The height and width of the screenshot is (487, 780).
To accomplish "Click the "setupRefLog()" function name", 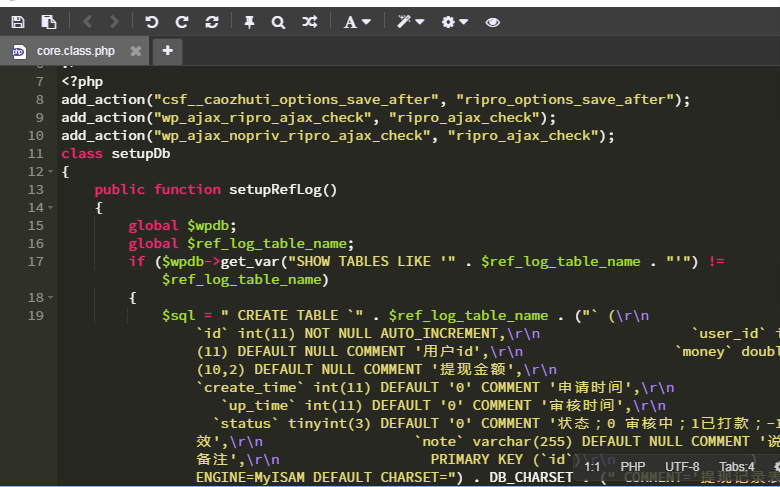I will tap(283, 190).
